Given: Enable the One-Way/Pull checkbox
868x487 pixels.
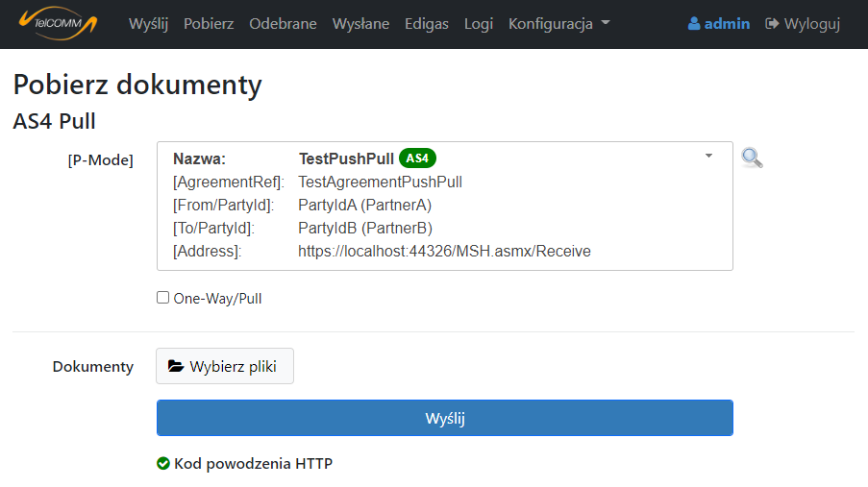Looking at the screenshot, I should 163,298.
